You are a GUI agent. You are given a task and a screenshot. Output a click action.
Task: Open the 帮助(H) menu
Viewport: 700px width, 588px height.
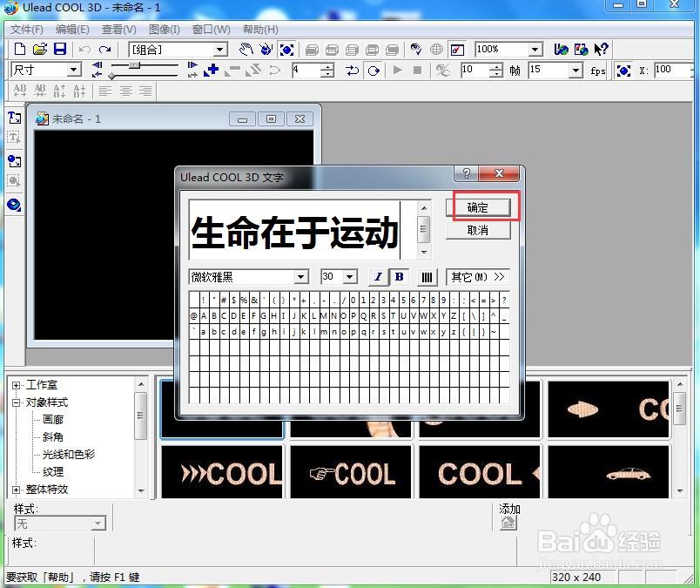[x=260, y=30]
